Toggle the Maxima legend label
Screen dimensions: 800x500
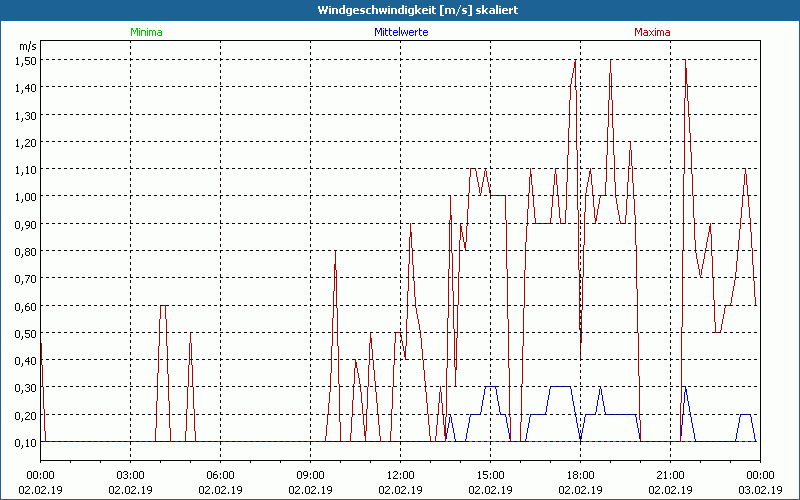pos(652,32)
